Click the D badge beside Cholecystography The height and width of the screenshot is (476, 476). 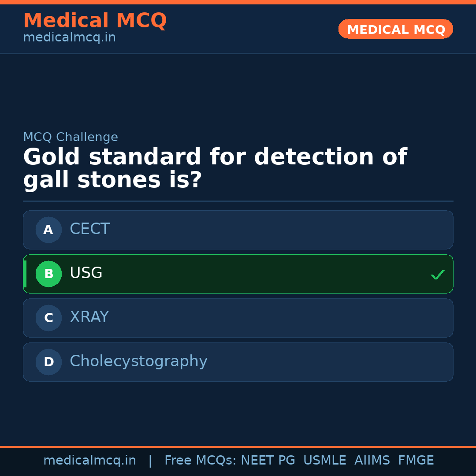(x=48, y=362)
